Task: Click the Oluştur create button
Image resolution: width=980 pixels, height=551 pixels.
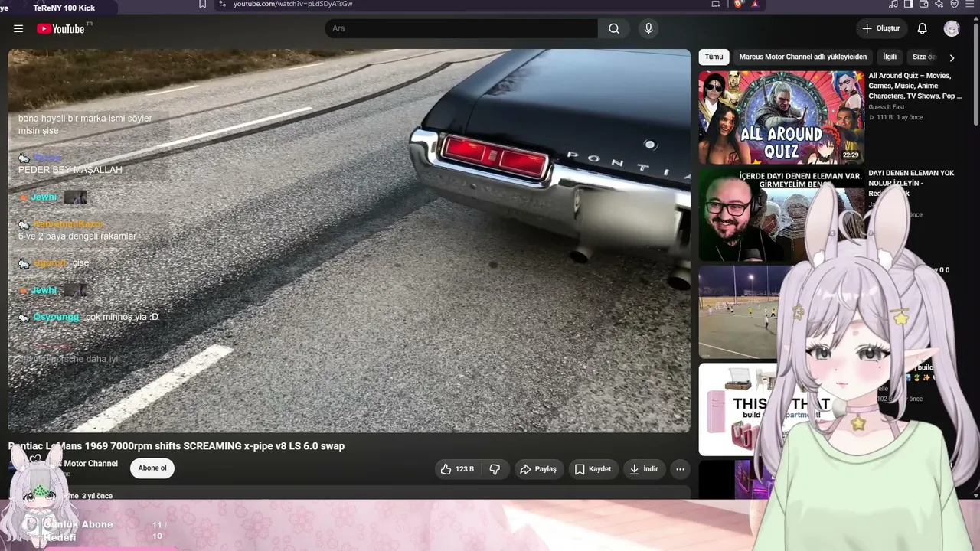Action: [x=882, y=28]
